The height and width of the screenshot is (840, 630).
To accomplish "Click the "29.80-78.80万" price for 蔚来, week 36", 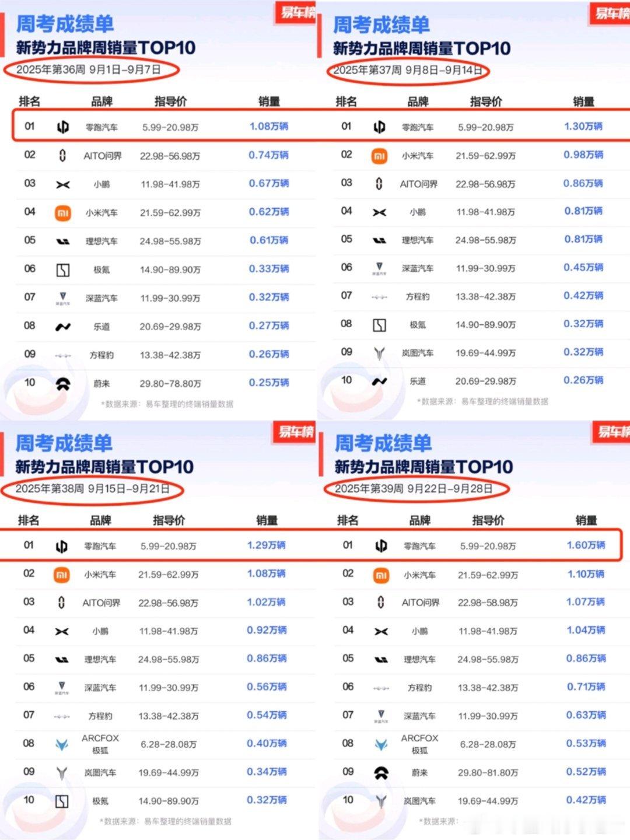I will pyautogui.click(x=170, y=384).
